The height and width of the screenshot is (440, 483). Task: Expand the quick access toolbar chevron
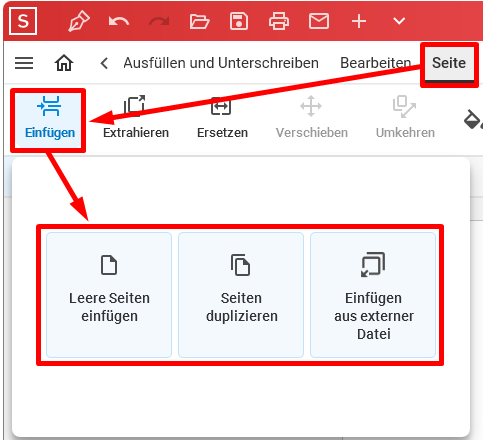click(x=399, y=21)
